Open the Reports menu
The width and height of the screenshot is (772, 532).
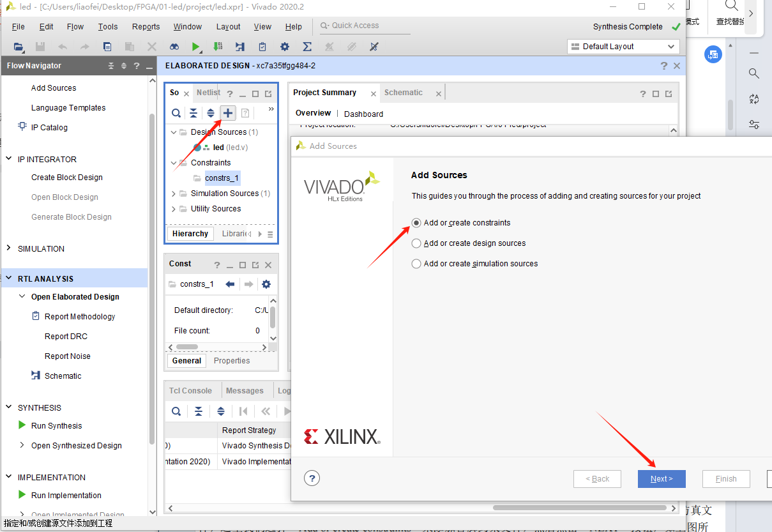click(146, 27)
